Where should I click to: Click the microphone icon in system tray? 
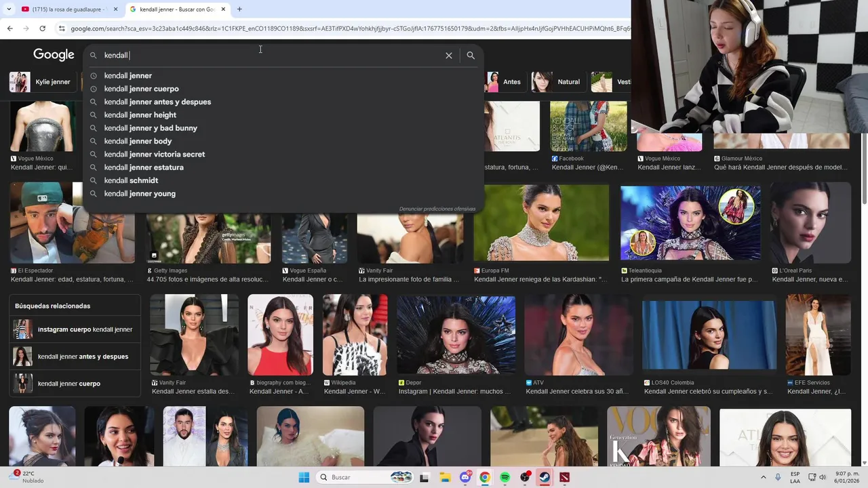tap(778, 477)
